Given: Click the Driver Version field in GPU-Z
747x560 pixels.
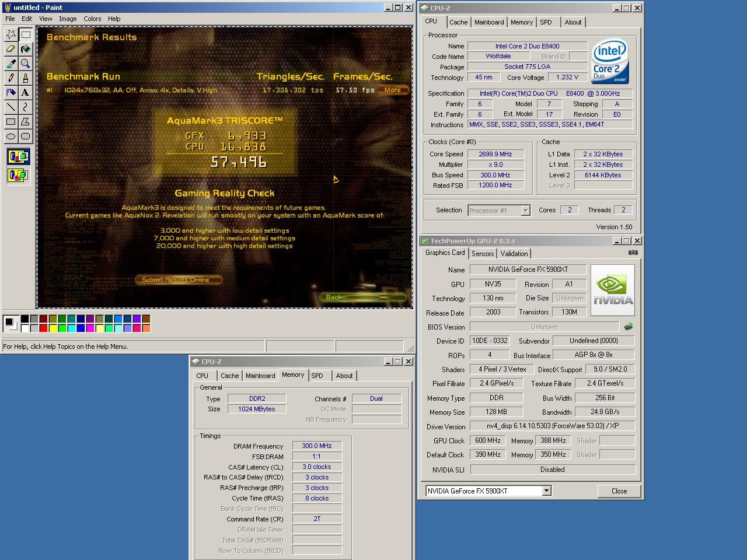Looking at the screenshot, I should (553, 426).
